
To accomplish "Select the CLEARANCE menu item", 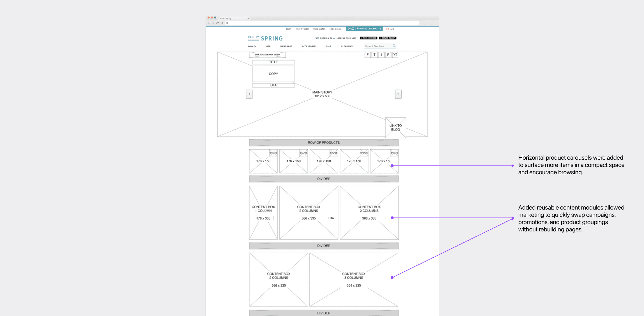I will pos(347,47).
